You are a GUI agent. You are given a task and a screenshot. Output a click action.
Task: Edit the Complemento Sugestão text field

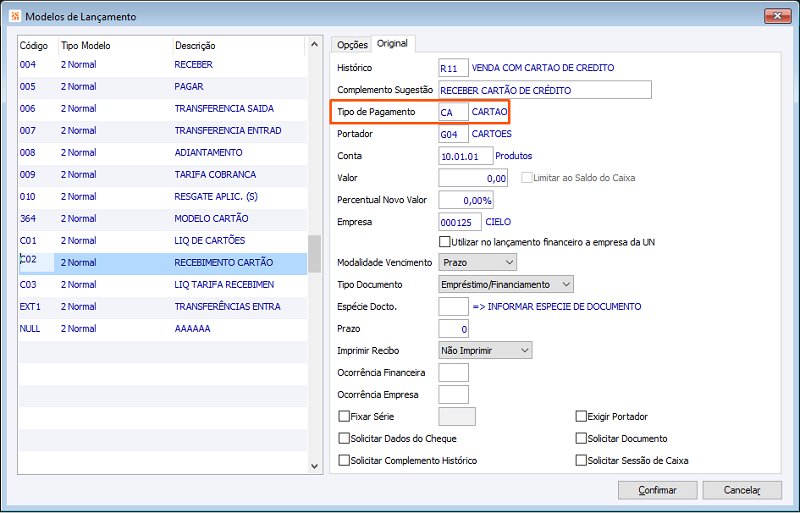545,90
